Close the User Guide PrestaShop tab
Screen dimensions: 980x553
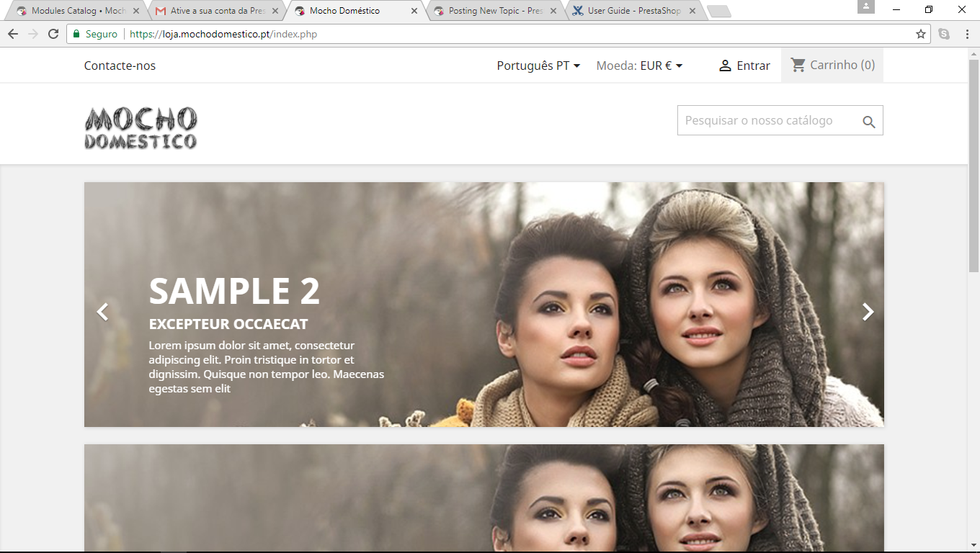692,11
